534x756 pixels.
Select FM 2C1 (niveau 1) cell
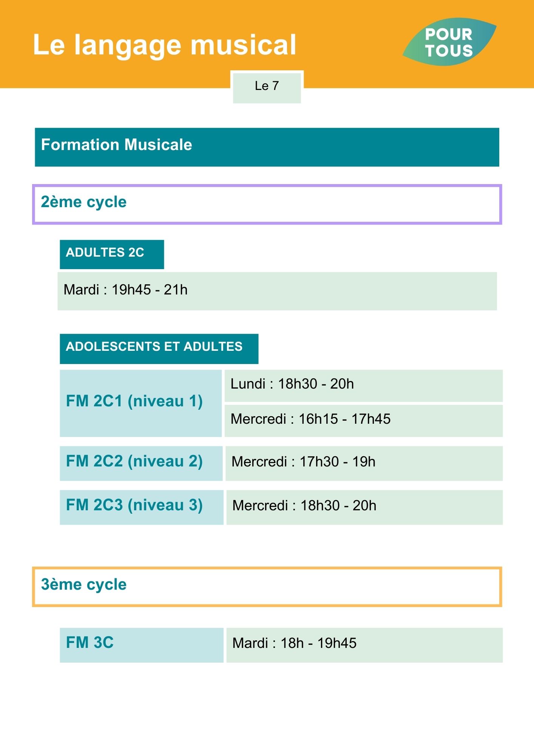tap(141, 403)
